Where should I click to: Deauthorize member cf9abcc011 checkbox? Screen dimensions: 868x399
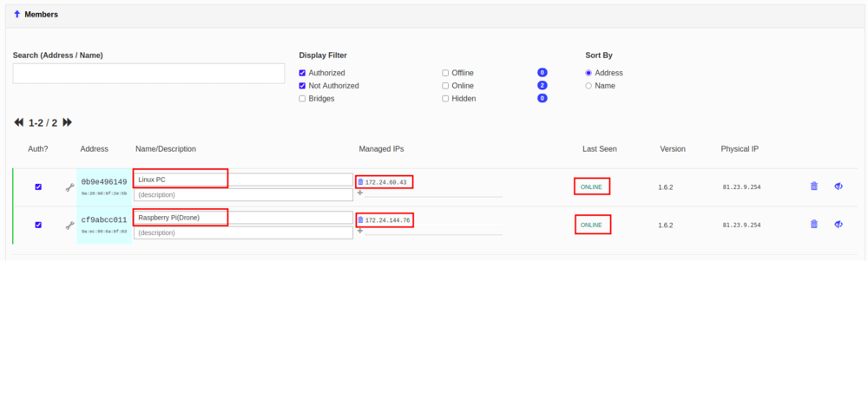click(x=38, y=225)
